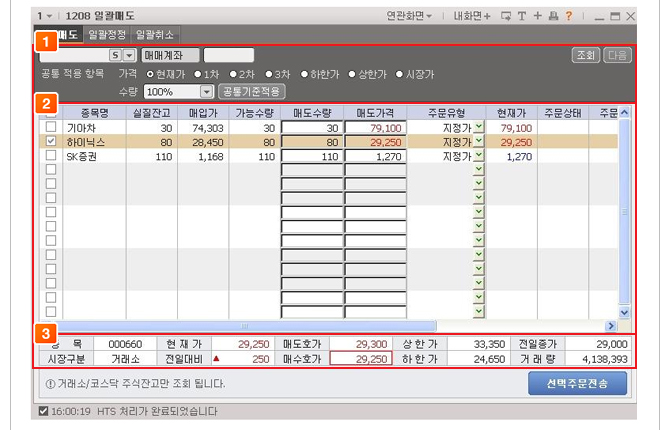Click the horizontal scrollbar right arrow

(611, 326)
